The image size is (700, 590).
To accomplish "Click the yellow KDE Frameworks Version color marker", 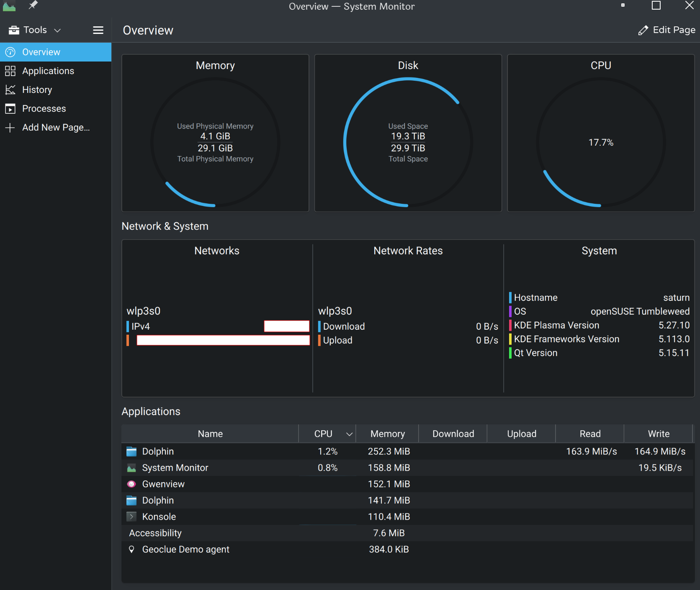I will pyautogui.click(x=510, y=339).
